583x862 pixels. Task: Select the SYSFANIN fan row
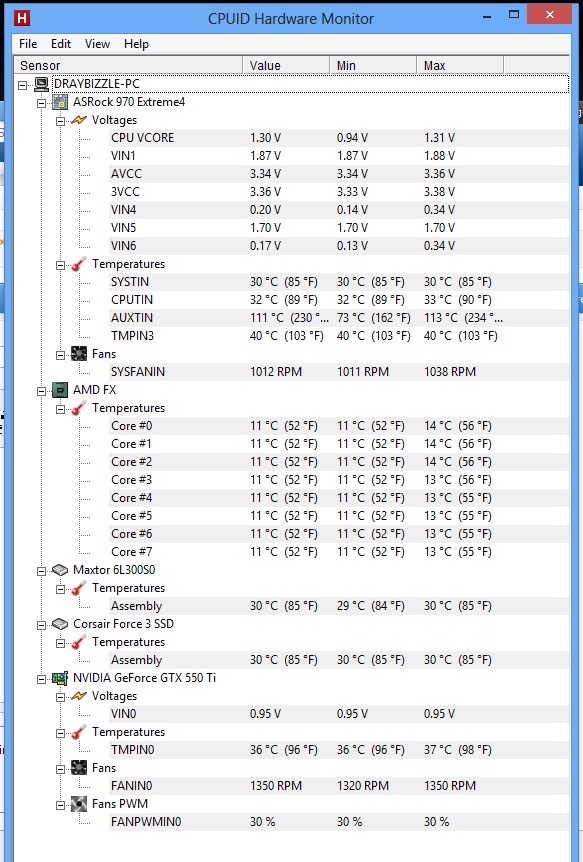click(338, 372)
